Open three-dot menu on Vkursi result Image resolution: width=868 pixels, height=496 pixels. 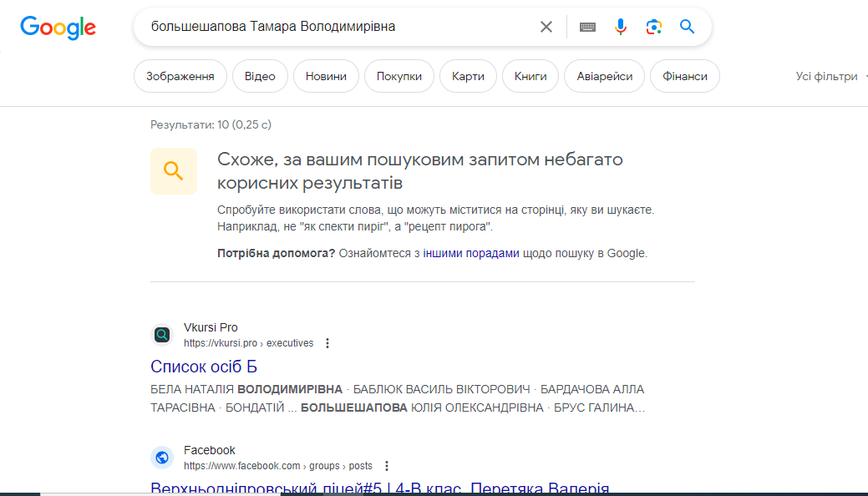click(x=327, y=342)
